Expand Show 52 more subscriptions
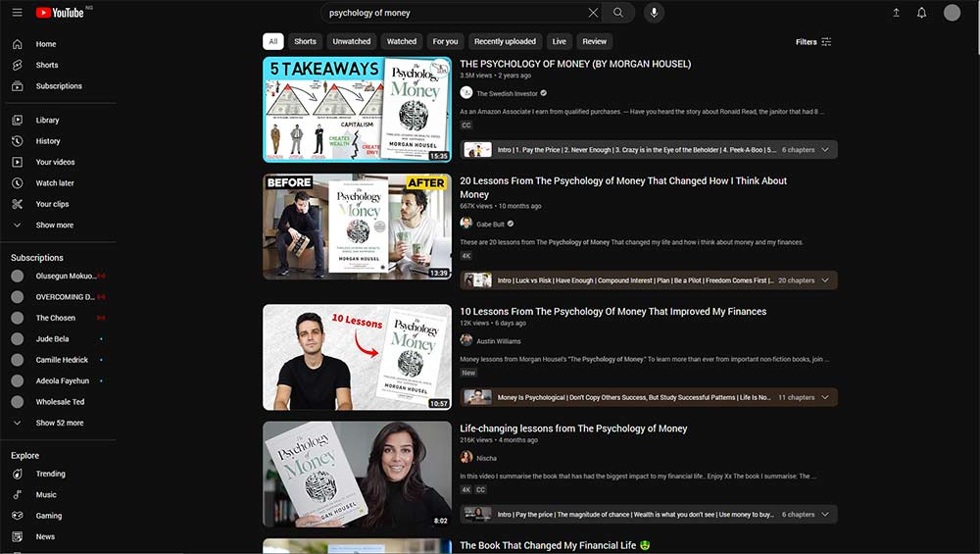This screenshot has width=980, height=554. (61, 423)
